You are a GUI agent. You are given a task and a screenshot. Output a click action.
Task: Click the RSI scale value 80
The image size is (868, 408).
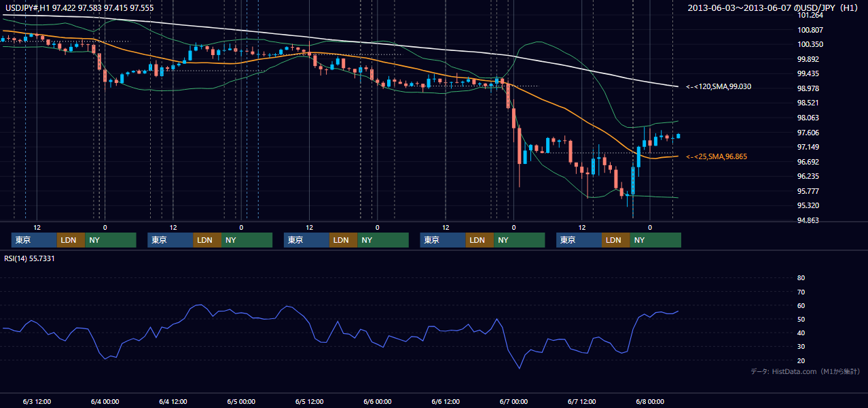[x=801, y=277]
